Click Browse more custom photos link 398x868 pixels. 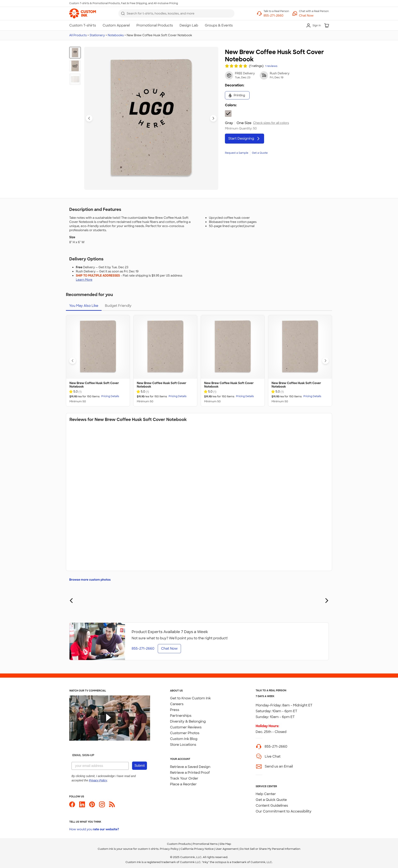coord(90,580)
